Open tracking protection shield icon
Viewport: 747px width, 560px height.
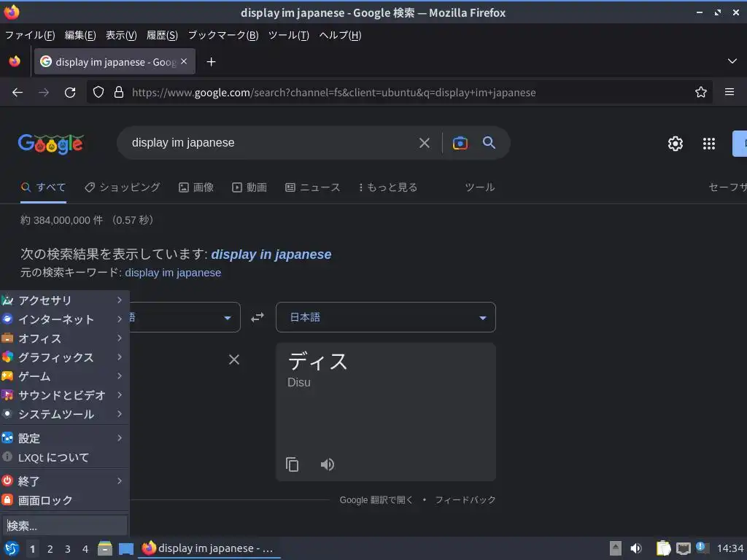click(98, 92)
